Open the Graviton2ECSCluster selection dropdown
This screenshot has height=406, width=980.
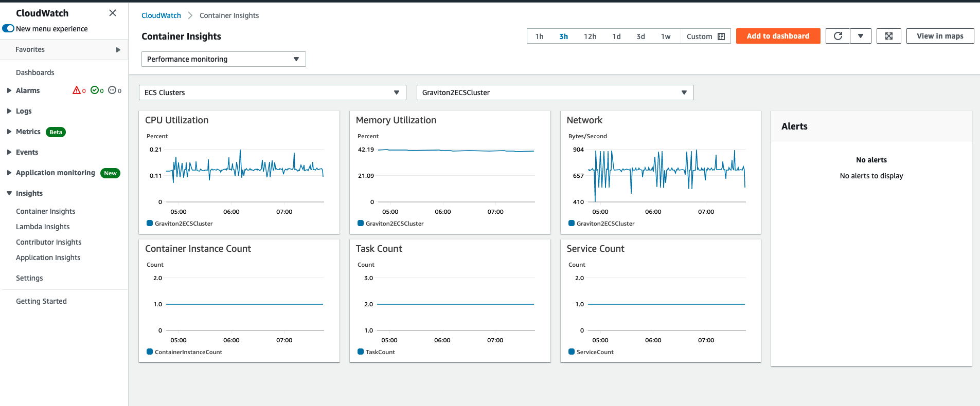[555, 93]
